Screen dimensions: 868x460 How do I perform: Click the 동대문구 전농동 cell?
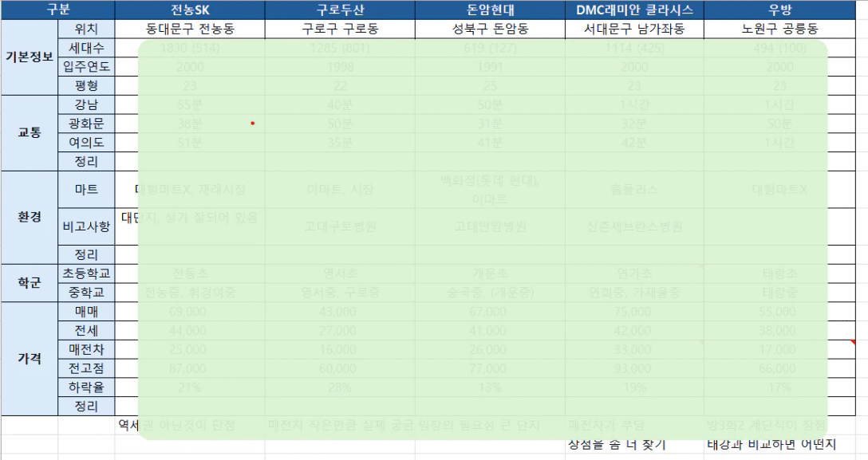point(190,29)
